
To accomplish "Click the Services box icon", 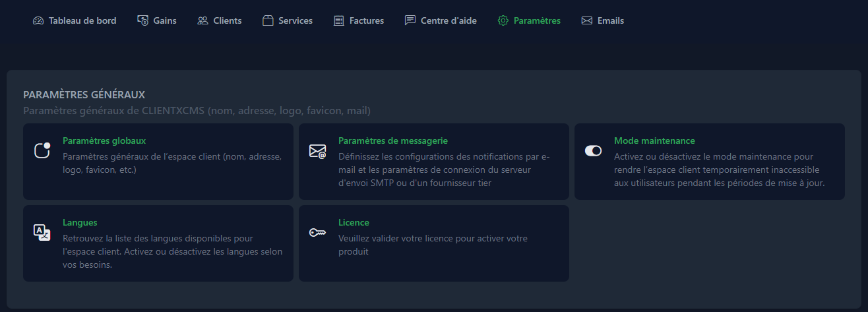I will [268, 20].
